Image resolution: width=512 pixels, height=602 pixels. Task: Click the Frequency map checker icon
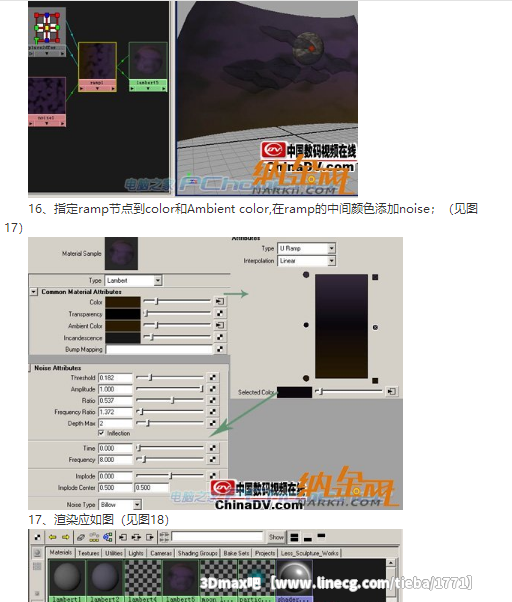pos(213,460)
